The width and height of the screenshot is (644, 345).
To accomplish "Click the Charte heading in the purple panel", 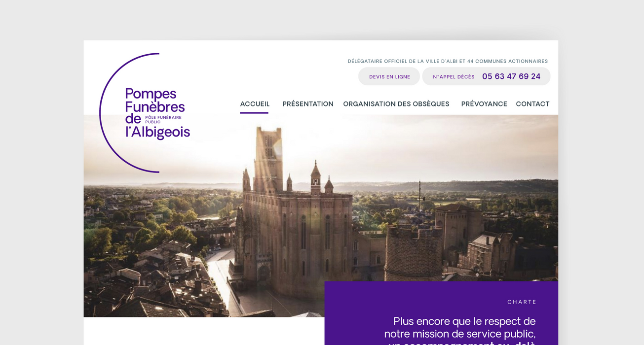I will pyautogui.click(x=522, y=302).
